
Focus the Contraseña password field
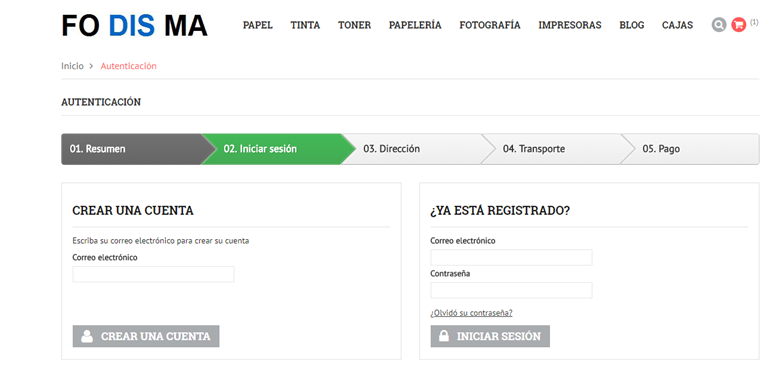click(512, 290)
